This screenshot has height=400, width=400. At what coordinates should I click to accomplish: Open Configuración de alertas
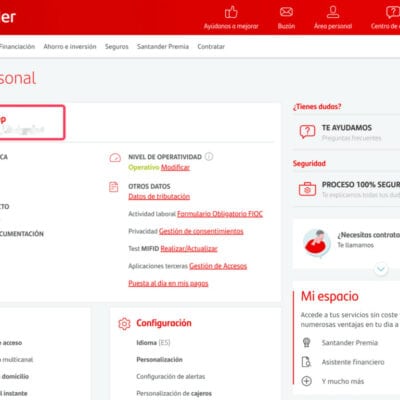pyautogui.click(x=171, y=377)
